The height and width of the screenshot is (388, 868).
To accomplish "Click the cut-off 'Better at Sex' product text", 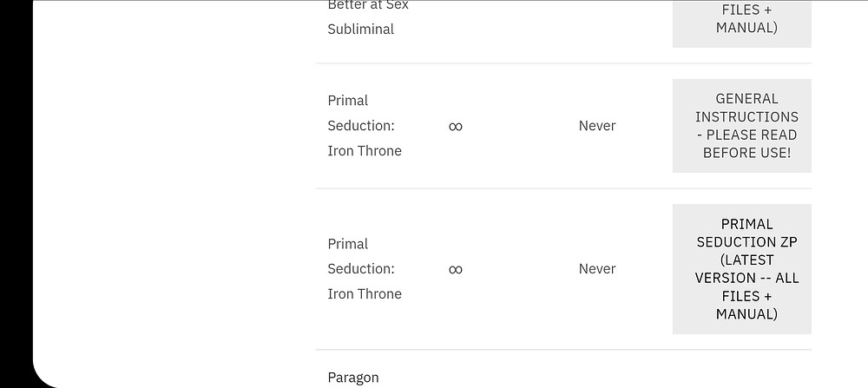I will (368, 5).
